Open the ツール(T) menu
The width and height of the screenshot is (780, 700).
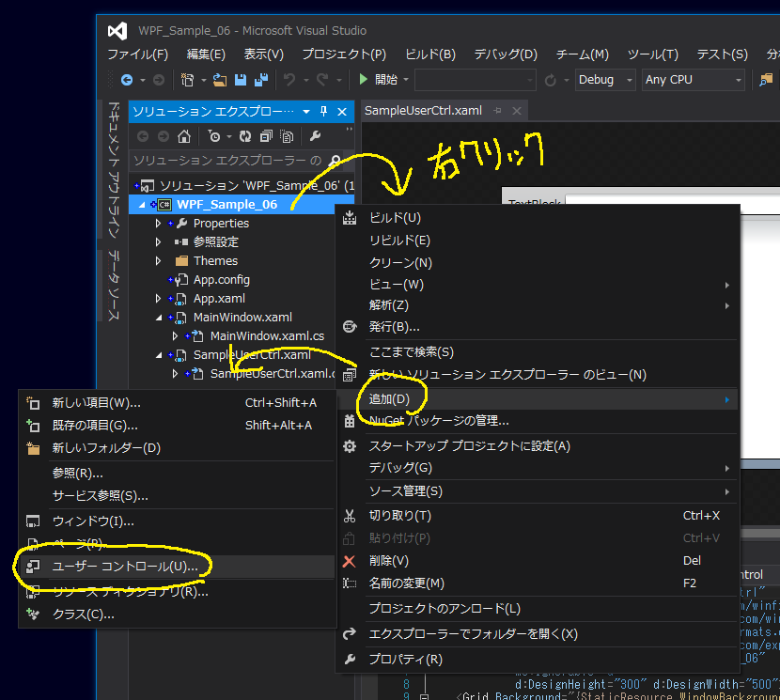652,54
